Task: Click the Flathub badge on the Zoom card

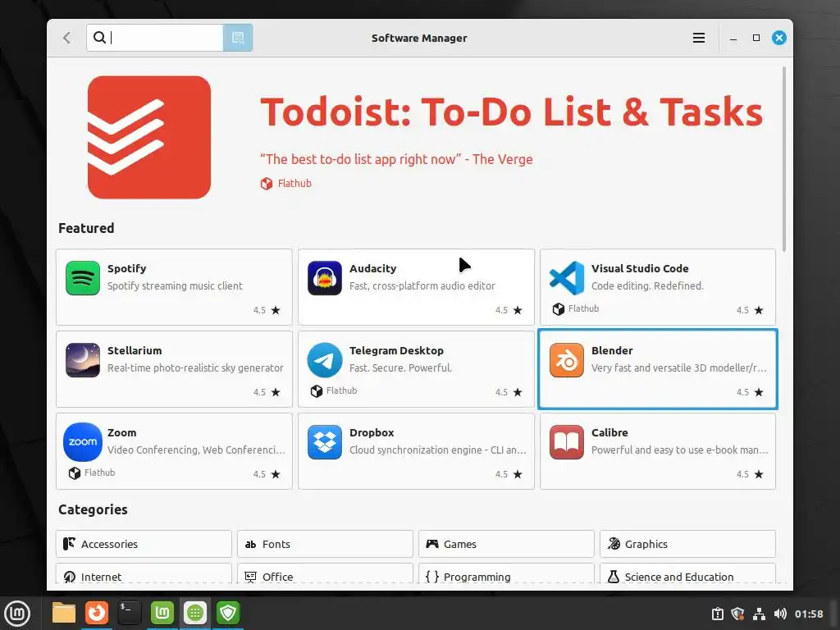Action: pos(92,473)
